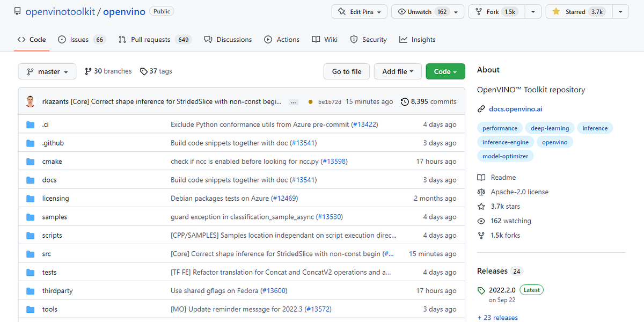Viewport: 644px width, 322px height.
Task: Click the folder icon for src
Action: [30, 254]
